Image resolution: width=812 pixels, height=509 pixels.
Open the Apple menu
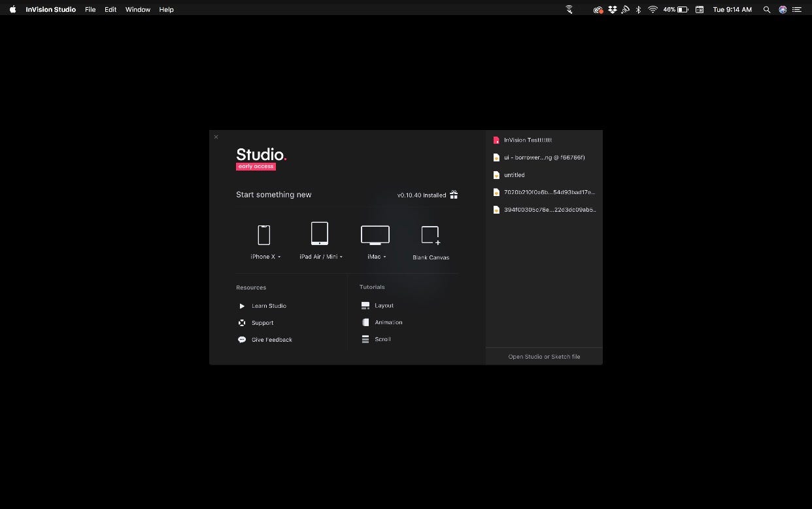12,9
